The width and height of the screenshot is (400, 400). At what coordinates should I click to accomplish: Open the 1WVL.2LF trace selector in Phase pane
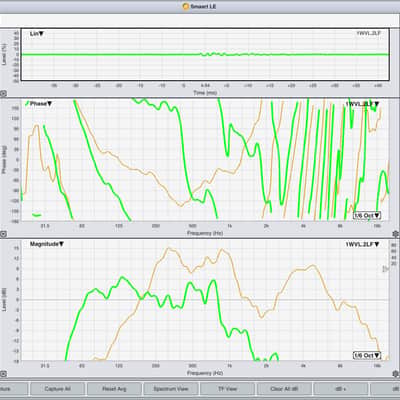[x=362, y=104]
